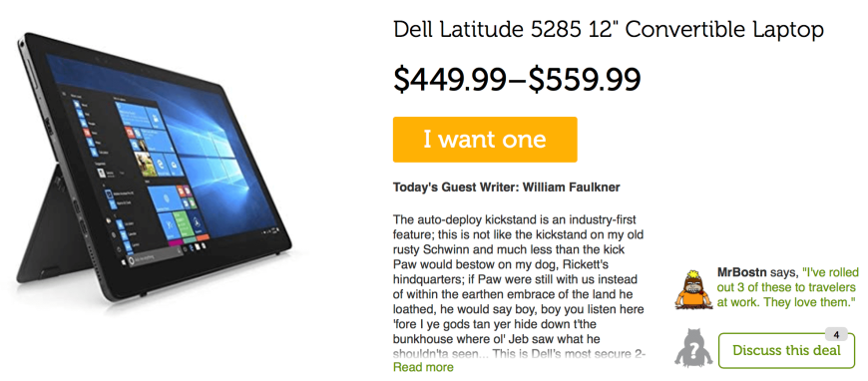Click the Dell Latitude 5285 product title

[x=609, y=30]
